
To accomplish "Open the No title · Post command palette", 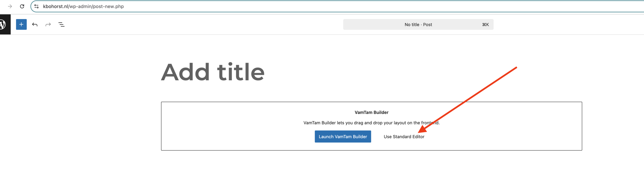I will click(418, 24).
